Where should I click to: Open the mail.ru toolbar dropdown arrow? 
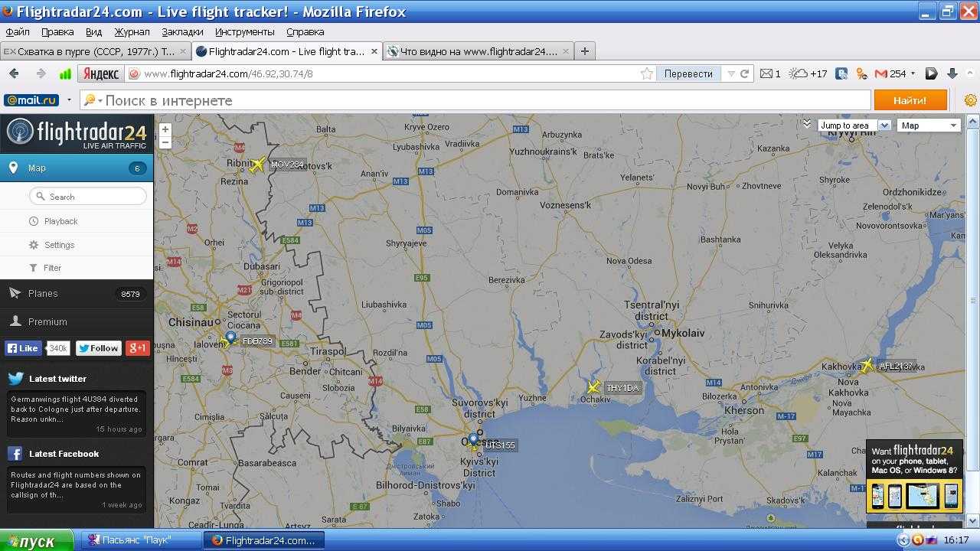69,100
